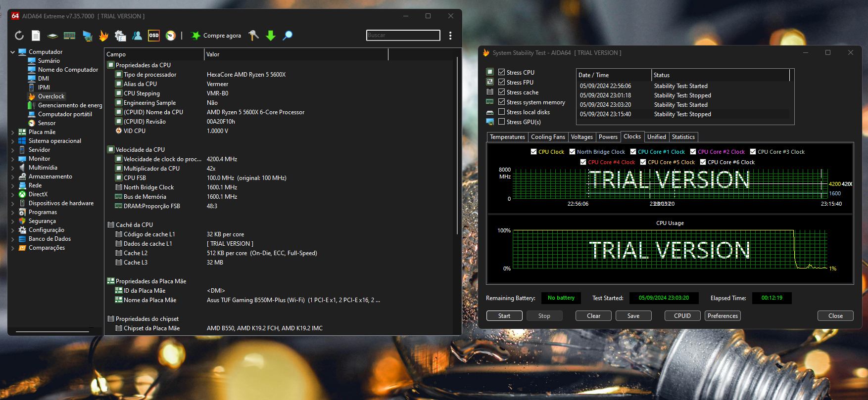Switch to the Unified tab
The image size is (868, 400).
pyautogui.click(x=657, y=137)
